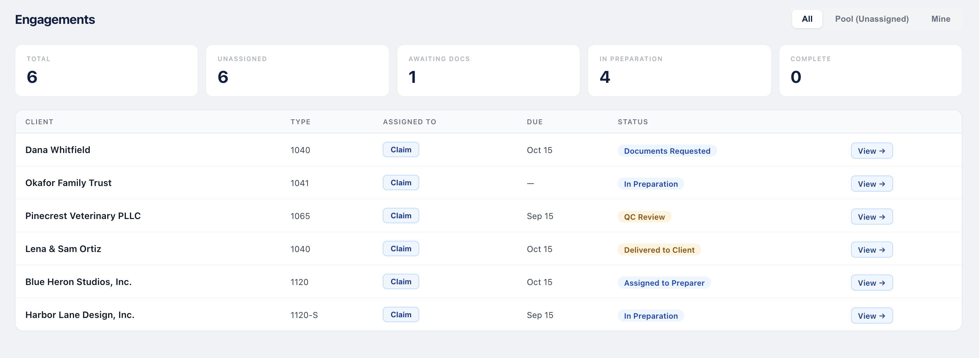Click the Dana Whitfield client name
980x358 pixels.
click(58, 150)
